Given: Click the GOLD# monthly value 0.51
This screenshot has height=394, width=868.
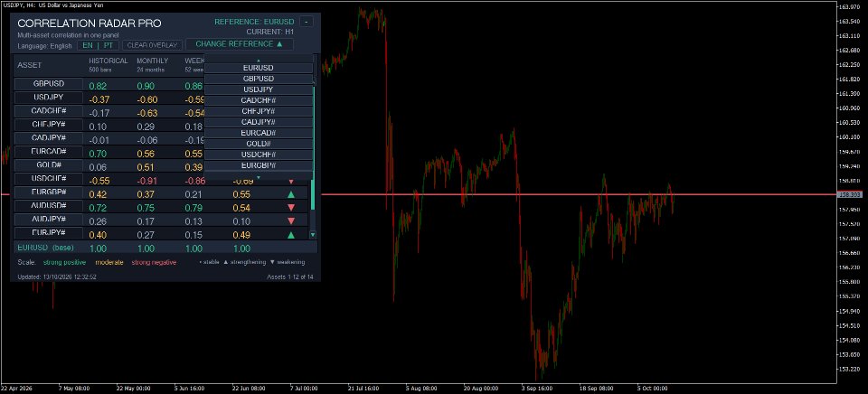Looking at the screenshot, I should [146, 167].
